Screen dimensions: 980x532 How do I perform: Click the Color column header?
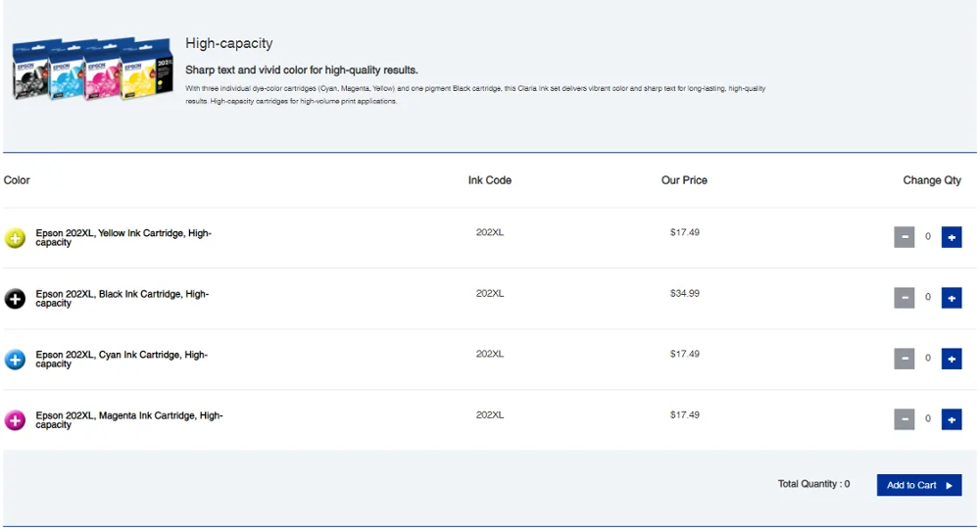[x=17, y=180]
